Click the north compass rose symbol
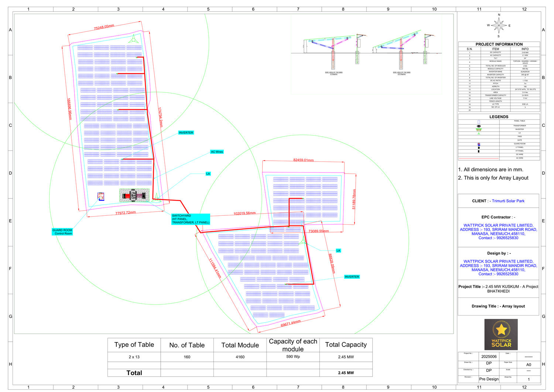Image resolution: width=554 pixels, height=392 pixels. [x=499, y=26]
